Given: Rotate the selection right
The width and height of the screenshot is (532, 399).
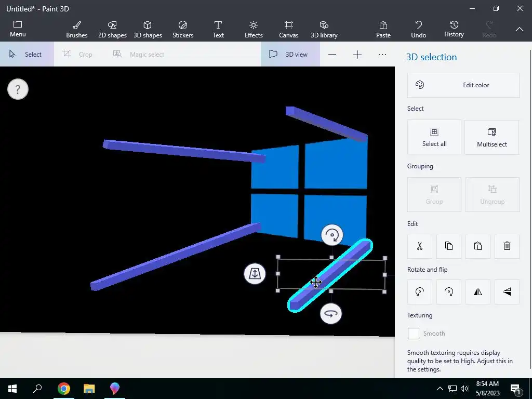Looking at the screenshot, I should 449,292.
